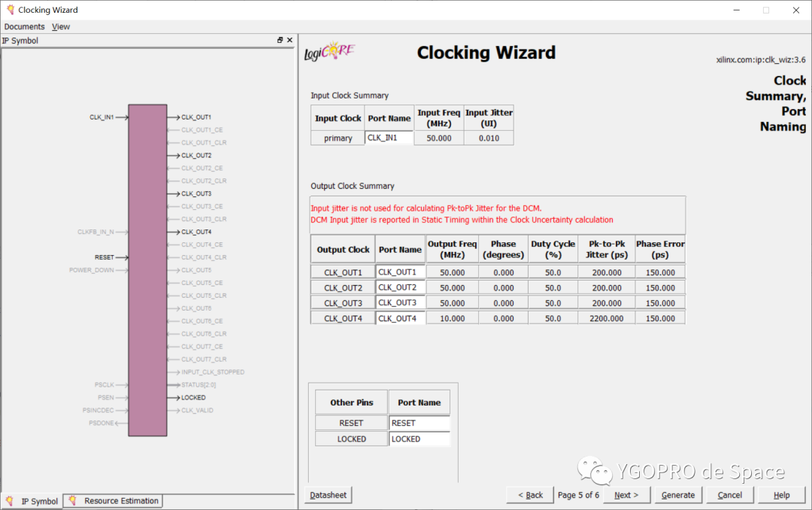Open the Datasheet
The image size is (812, 510).
[328, 495]
